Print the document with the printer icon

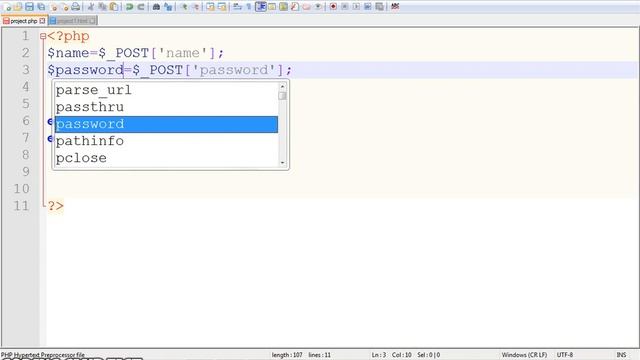coord(76,7)
